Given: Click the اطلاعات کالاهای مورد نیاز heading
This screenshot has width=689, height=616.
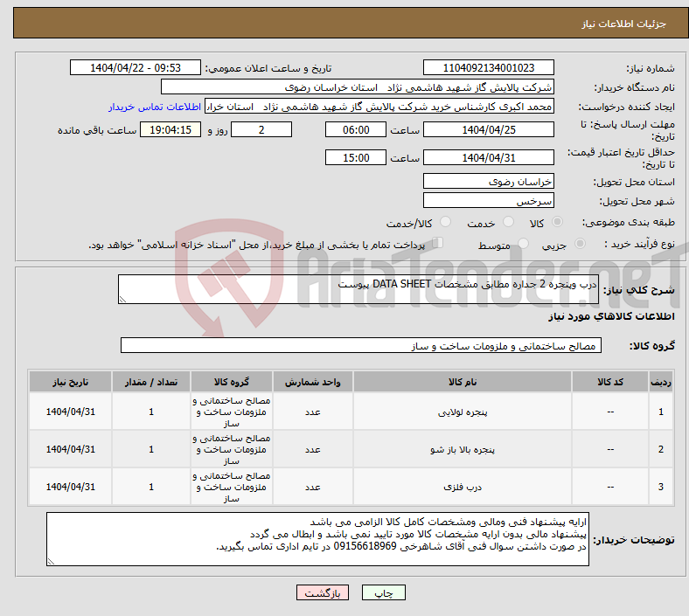Looking at the screenshot, I should (611, 316).
